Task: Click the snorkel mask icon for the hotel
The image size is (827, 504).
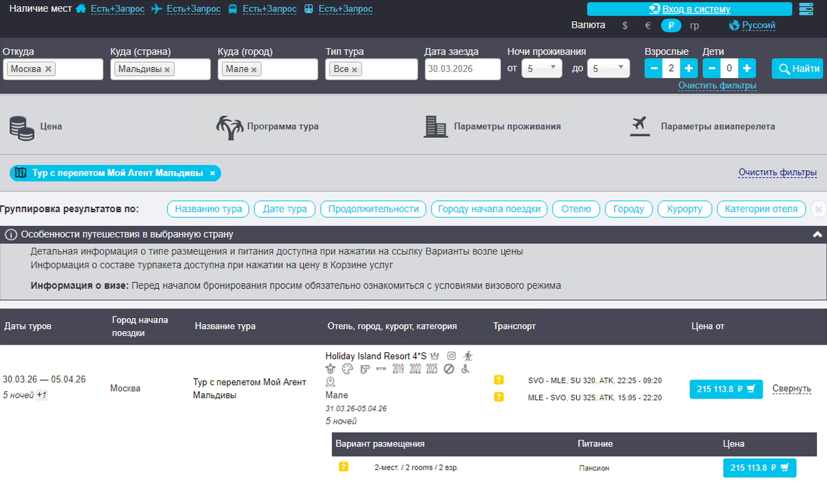Action: 365,369
